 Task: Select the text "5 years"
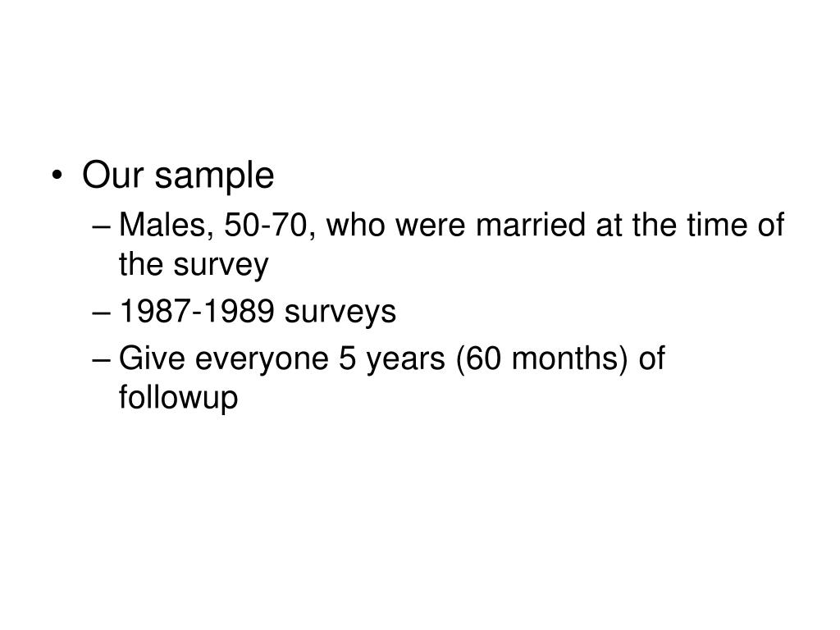[391, 360]
